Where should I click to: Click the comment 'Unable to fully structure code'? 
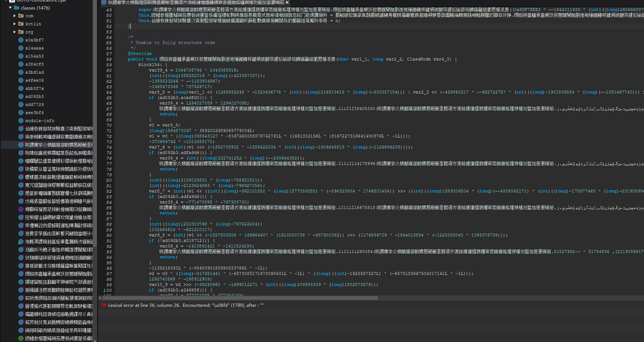[175, 43]
